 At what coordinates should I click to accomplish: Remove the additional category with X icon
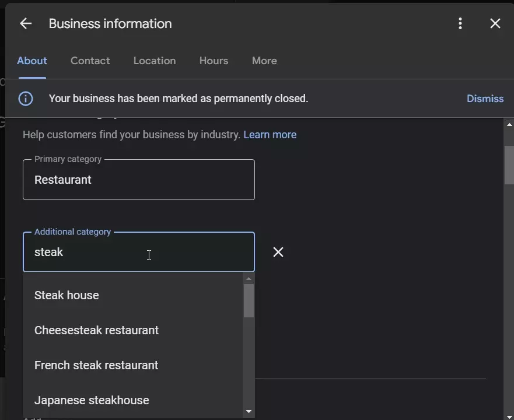coord(278,252)
